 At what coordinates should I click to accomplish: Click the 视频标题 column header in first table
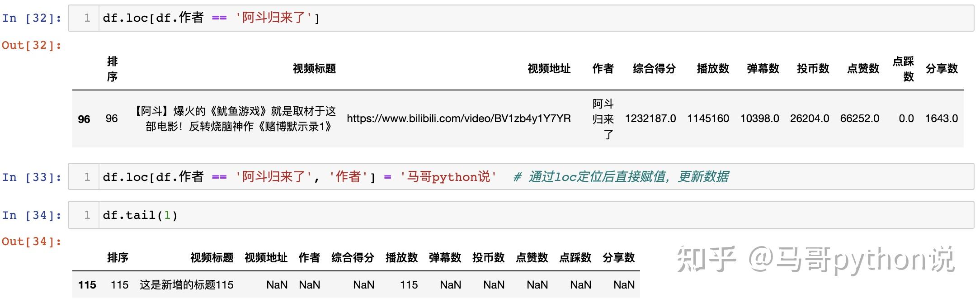click(314, 69)
